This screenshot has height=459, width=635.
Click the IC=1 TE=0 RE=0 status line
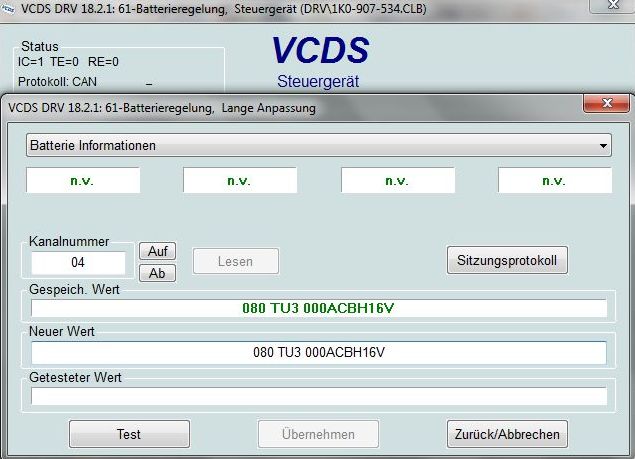[x=68, y=62]
